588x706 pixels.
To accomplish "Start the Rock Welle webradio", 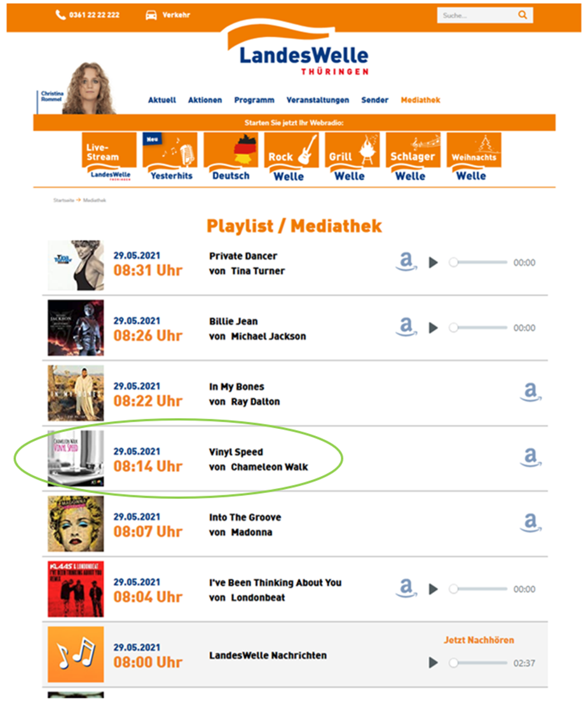I will point(291,158).
